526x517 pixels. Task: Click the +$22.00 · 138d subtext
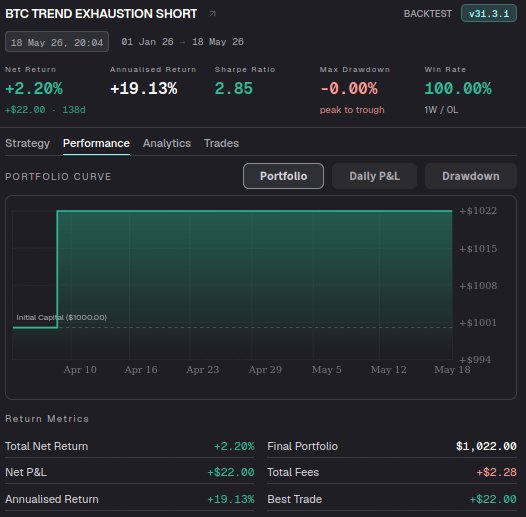(45, 110)
